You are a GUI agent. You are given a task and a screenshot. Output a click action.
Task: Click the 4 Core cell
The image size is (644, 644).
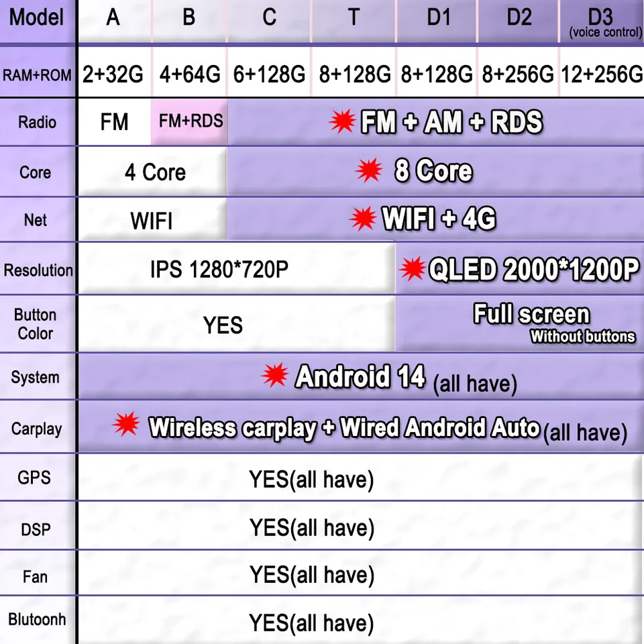pos(153,172)
